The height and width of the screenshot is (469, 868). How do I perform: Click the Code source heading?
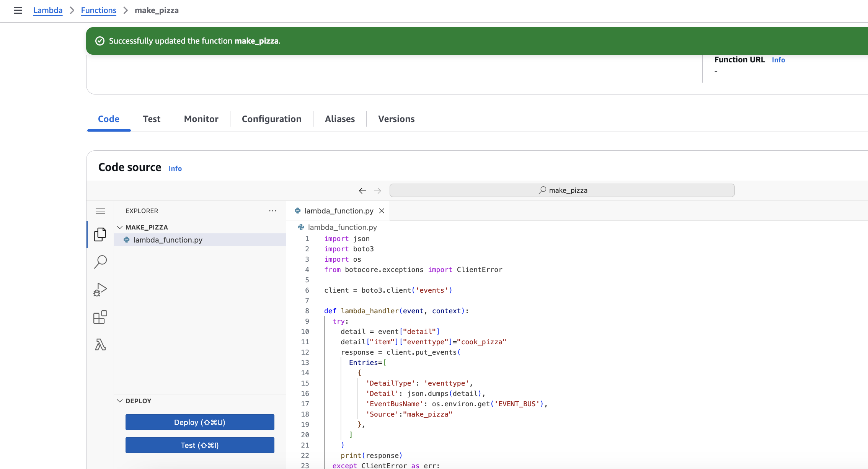point(130,167)
